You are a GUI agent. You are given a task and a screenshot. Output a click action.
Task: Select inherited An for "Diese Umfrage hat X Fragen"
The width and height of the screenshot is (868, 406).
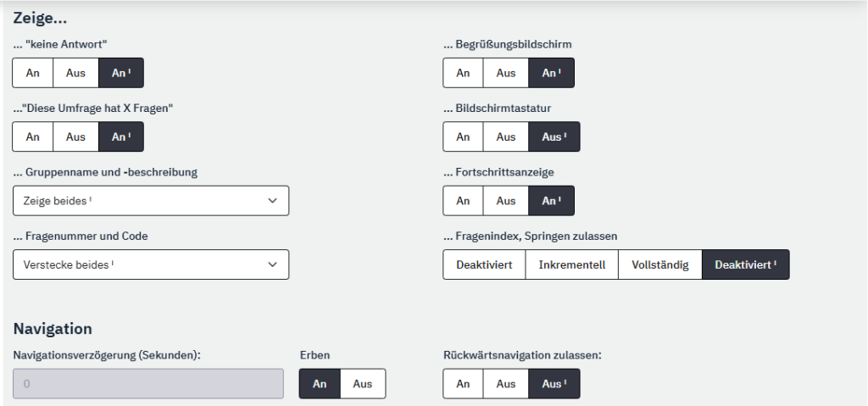[121, 136]
